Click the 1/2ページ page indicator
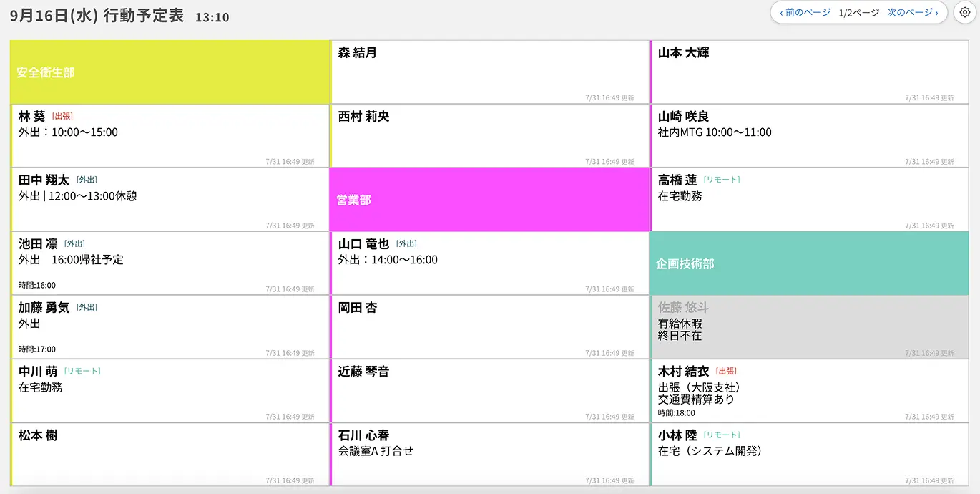 pyautogui.click(x=859, y=13)
